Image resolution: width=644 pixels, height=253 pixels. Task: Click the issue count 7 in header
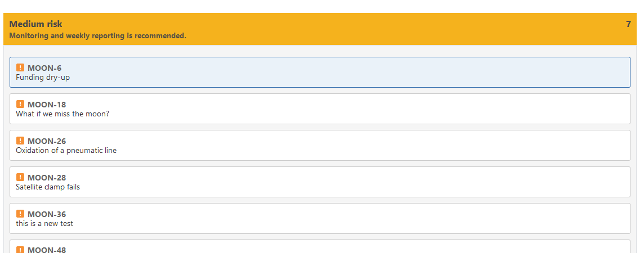tap(628, 24)
